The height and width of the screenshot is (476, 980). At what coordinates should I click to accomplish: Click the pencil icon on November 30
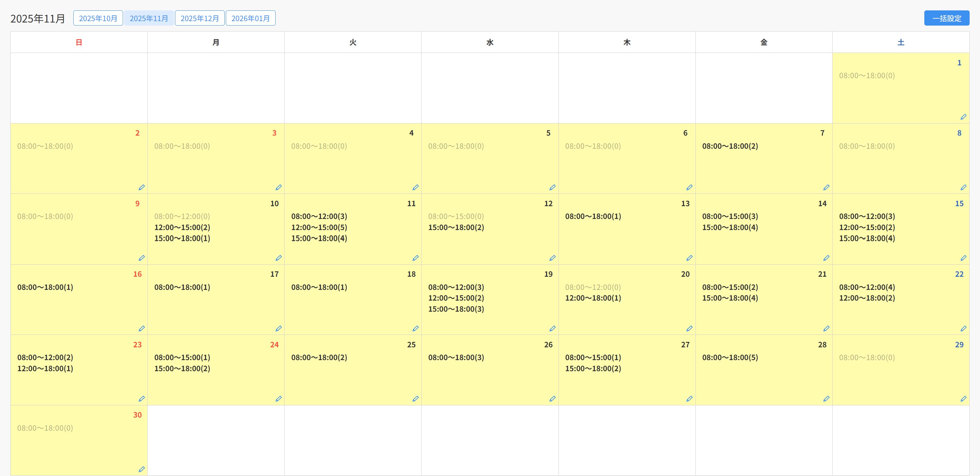(x=141, y=469)
